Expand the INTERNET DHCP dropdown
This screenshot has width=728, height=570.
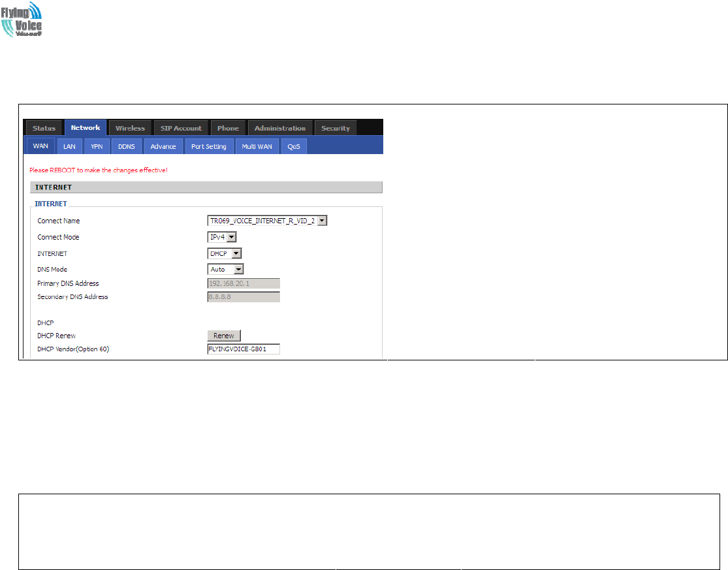pos(224,253)
